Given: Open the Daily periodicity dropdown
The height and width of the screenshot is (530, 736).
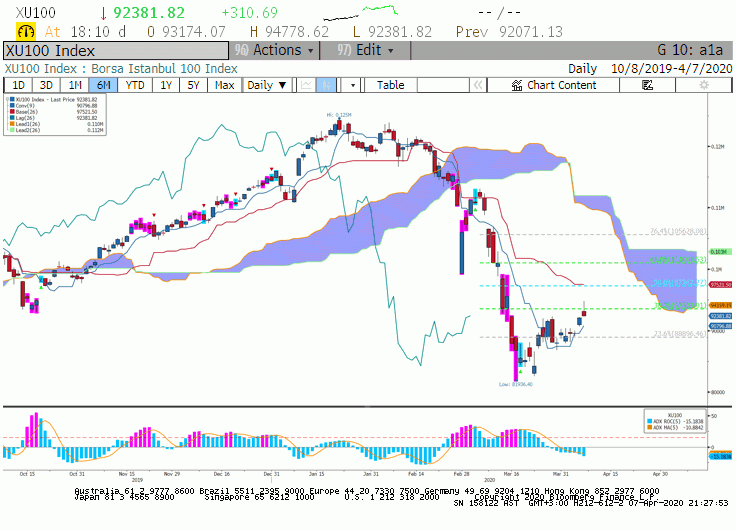Looking at the screenshot, I should 267,85.
